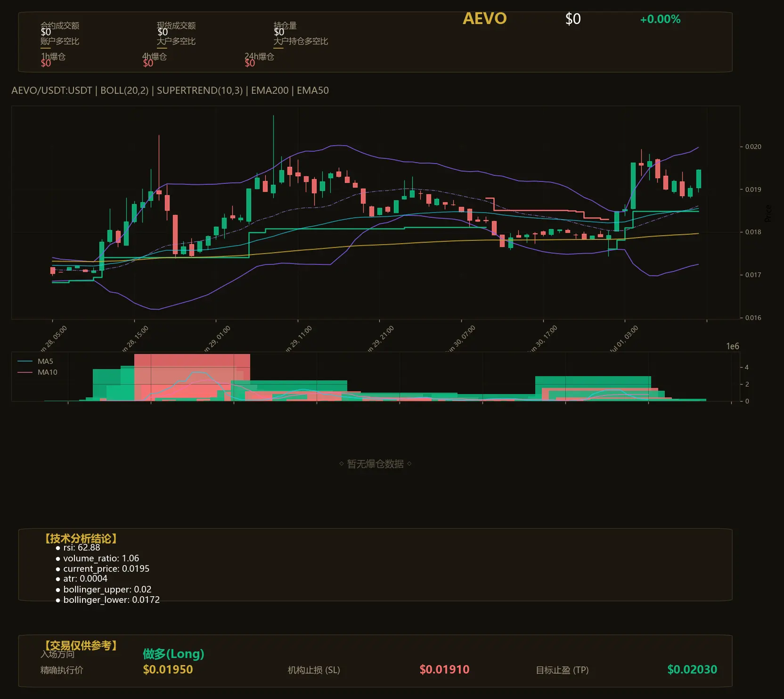Click the 24h爆仓 label
Image resolution: width=784 pixels, height=699 pixels.
point(259,57)
